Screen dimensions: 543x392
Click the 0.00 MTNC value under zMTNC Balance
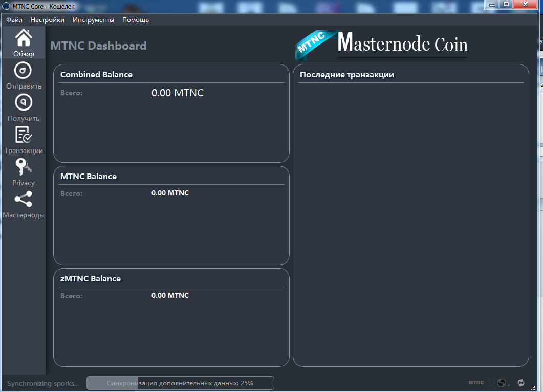(170, 295)
